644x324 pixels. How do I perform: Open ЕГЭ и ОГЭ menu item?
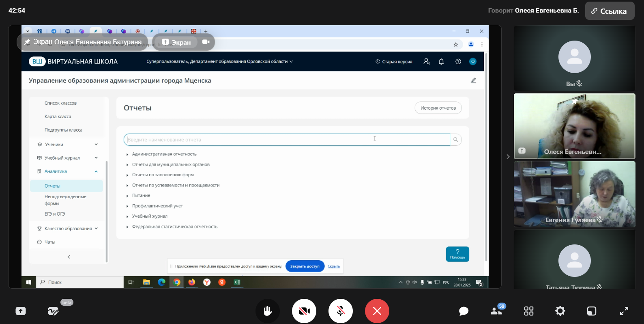(x=55, y=214)
